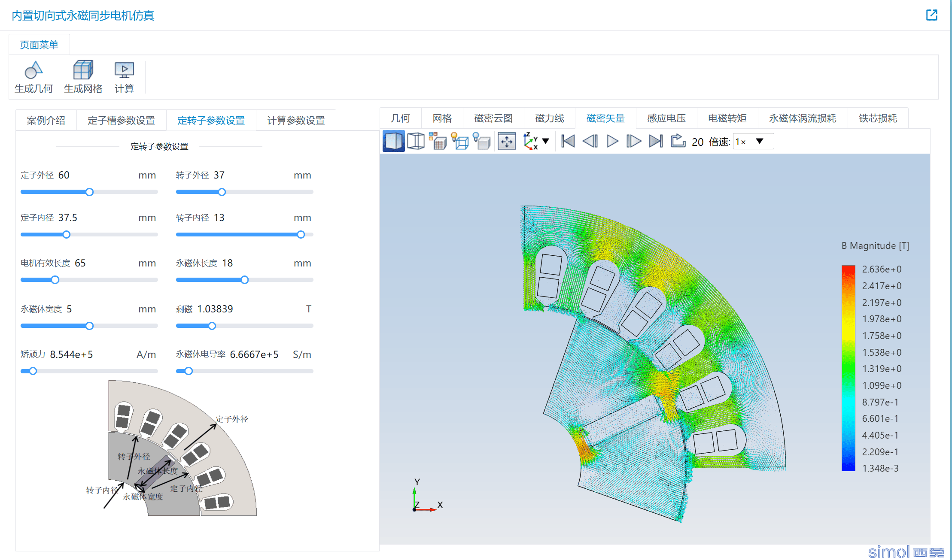Click the loop/export animation icon
952x560 pixels.
click(x=678, y=141)
